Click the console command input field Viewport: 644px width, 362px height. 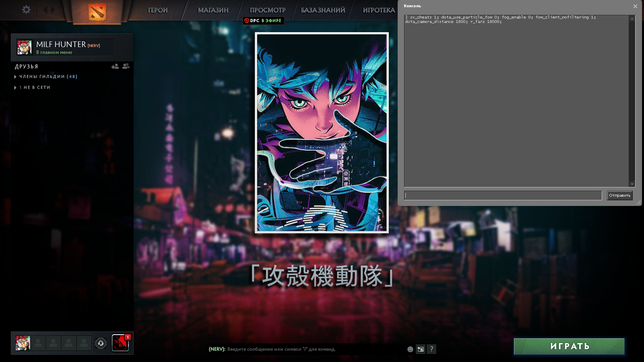click(x=503, y=195)
